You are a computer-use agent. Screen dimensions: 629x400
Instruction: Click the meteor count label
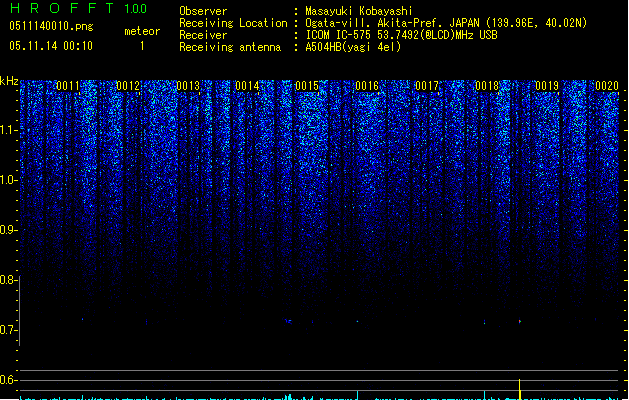pos(142,31)
